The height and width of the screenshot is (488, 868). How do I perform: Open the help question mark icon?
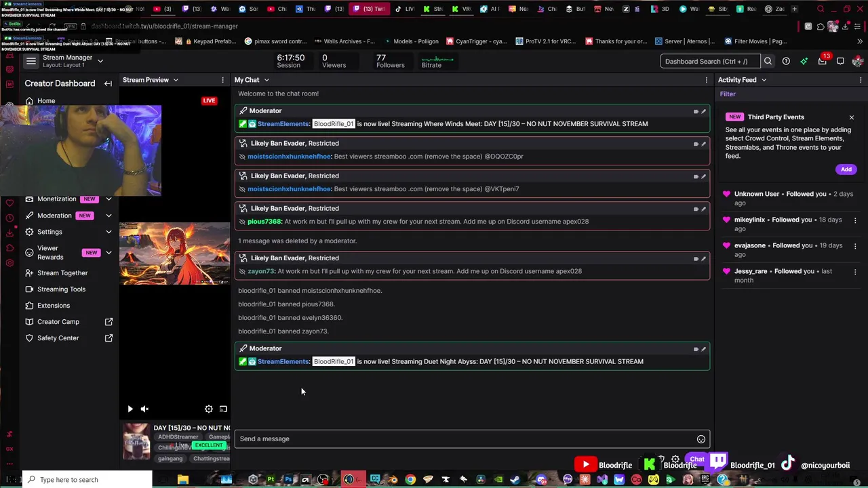pos(786,61)
